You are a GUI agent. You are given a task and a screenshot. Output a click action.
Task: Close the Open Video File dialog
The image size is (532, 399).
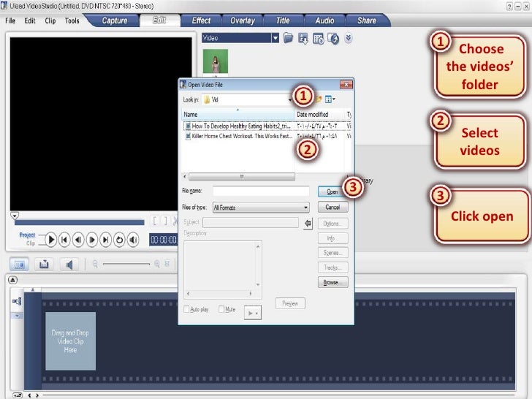[346, 85]
